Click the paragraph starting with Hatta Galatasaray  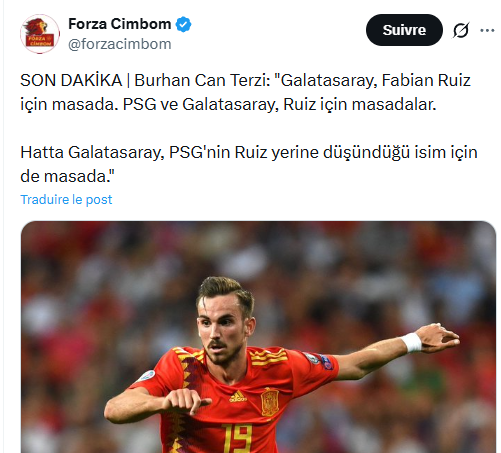click(249, 164)
